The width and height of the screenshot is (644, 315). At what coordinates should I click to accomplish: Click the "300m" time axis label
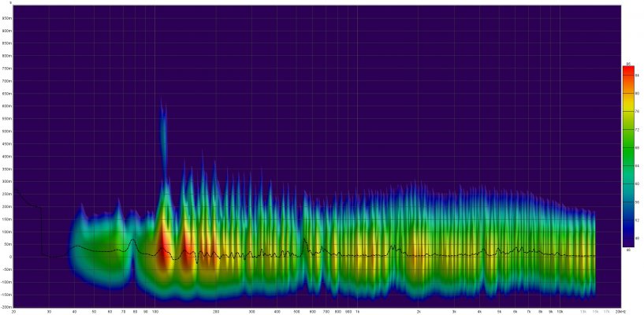click(6, 181)
